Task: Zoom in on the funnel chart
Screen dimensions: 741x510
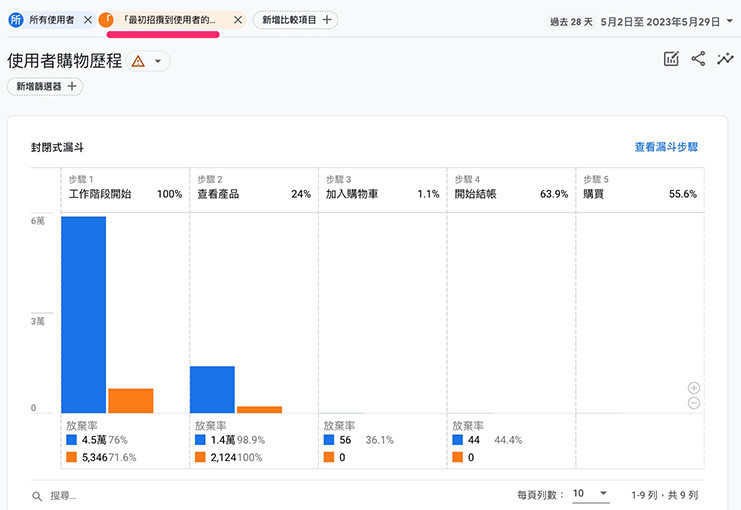Action: click(694, 388)
